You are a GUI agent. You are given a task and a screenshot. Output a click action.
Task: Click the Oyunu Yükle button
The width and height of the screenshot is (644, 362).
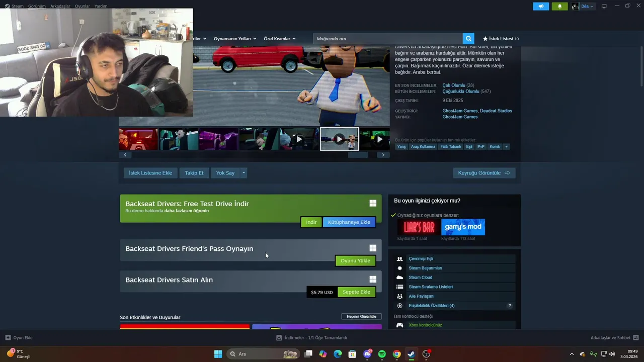(355, 261)
